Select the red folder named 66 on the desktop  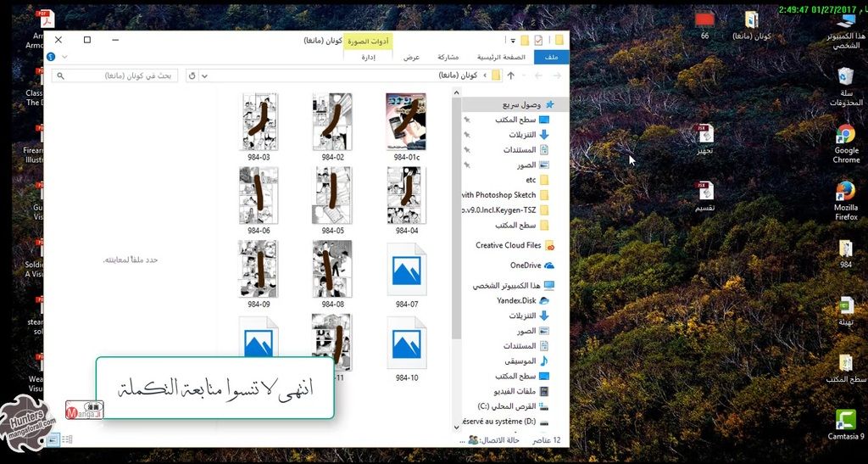click(704, 25)
